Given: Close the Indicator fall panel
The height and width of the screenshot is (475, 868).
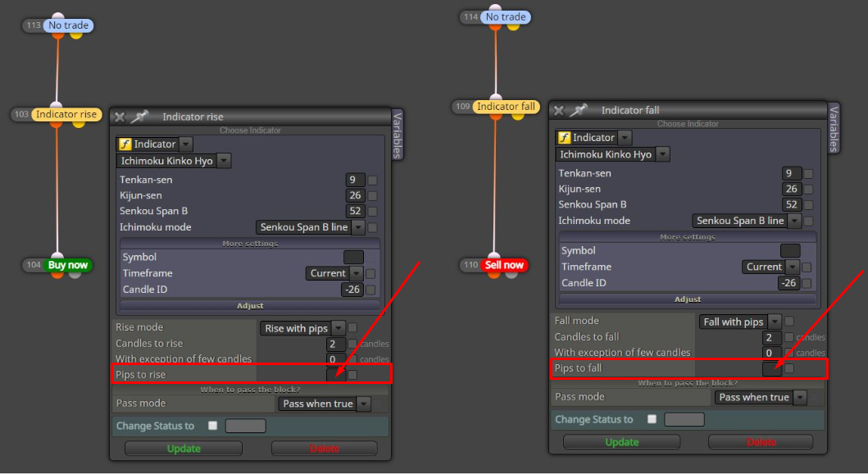Looking at the screenshot, I should click(x=558, y=110).
